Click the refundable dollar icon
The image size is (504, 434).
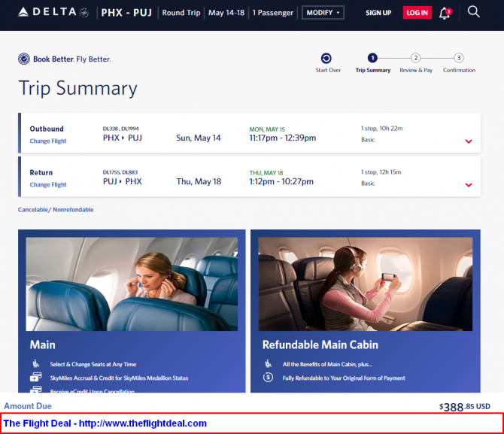click(x=268, y=377)
